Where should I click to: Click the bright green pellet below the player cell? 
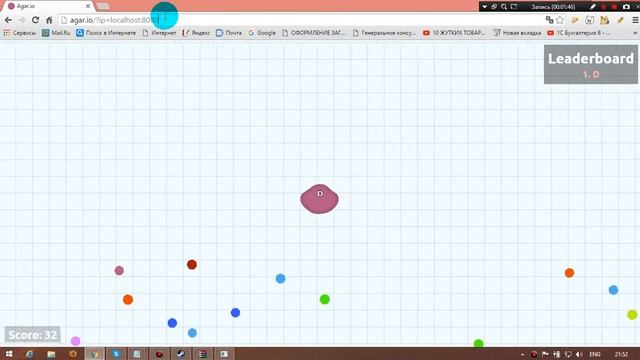tap(324, 299)
